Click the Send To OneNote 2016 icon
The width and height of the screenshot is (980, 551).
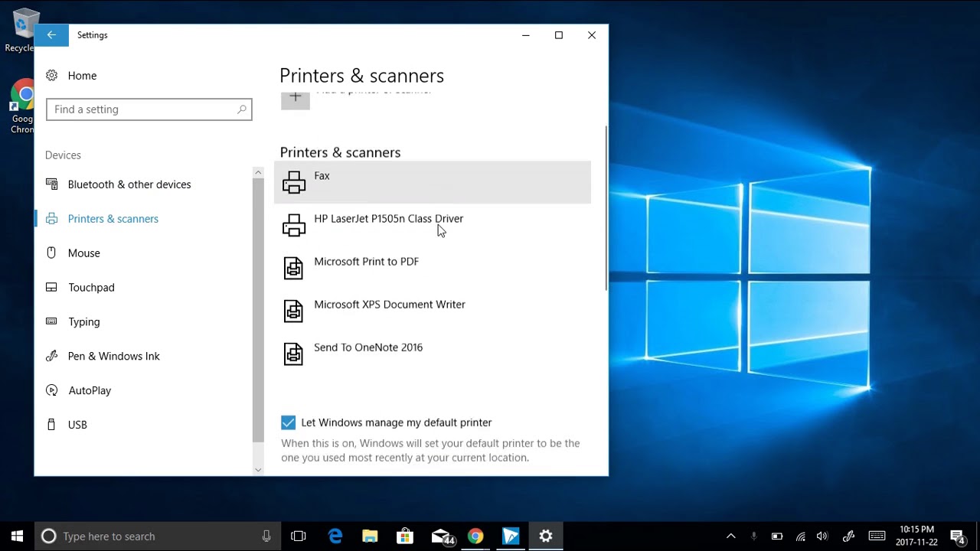pyautogui.click(x=294, y=354)
